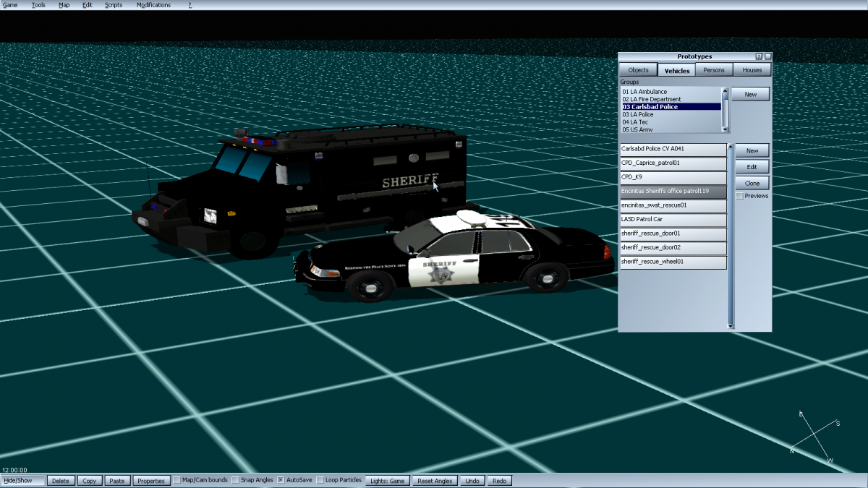Open the Tools menu

click(38, 5)
